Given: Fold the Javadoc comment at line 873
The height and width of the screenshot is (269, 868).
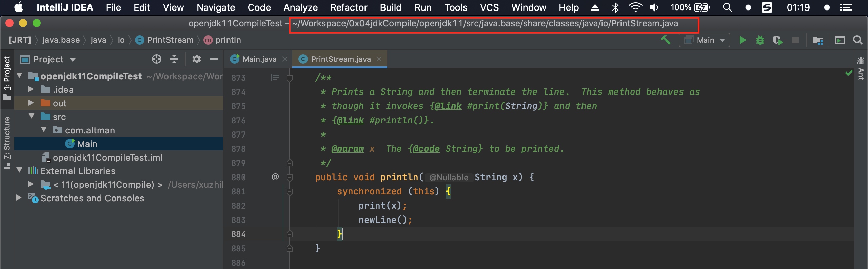Looking at the screenshot, I should [x=290, y=78].
